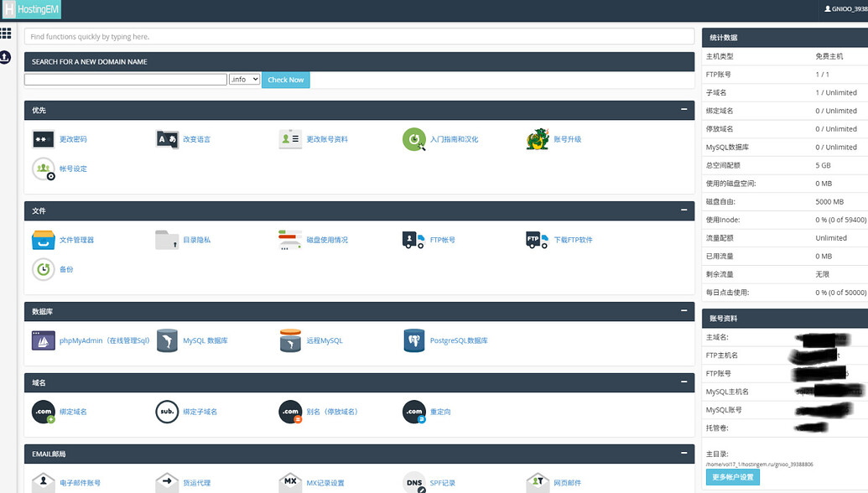Open the PostgreSQL数据库 icon

pos(414,340)
